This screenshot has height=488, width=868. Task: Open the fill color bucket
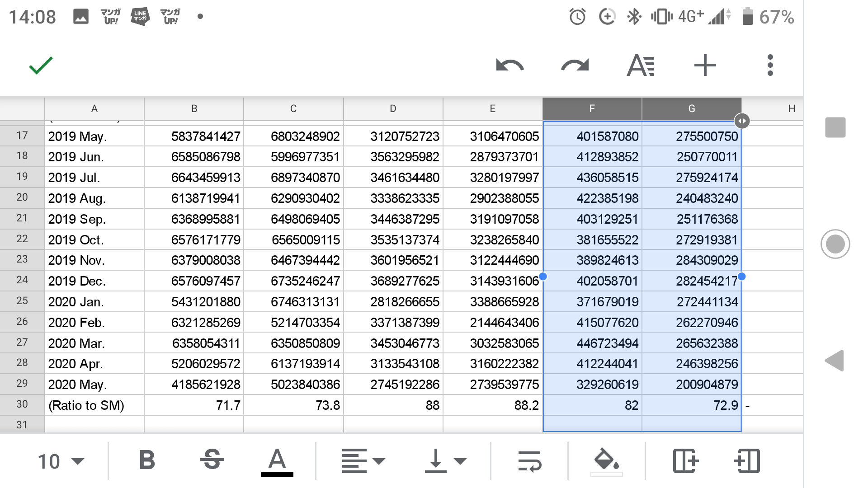tap(606, 460)
